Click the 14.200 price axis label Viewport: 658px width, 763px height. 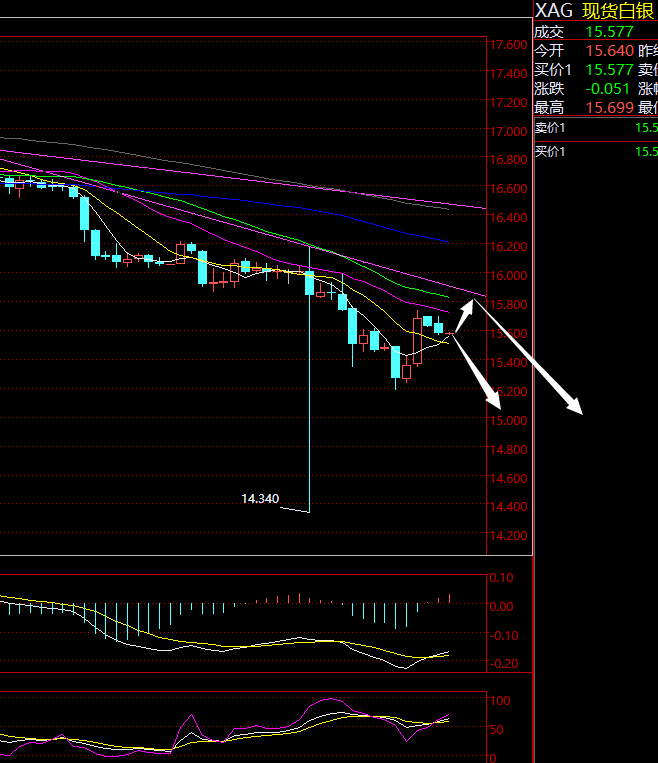pos(508,536)
